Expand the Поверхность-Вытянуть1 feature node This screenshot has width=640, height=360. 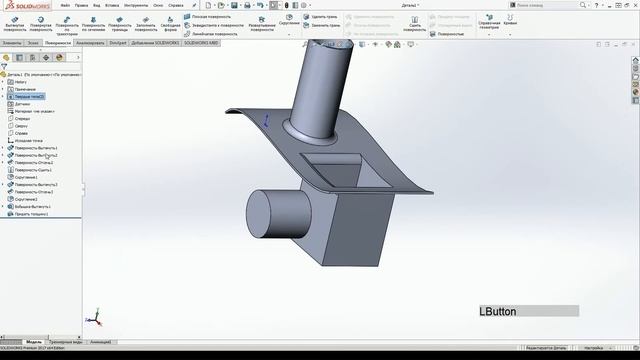3,148
